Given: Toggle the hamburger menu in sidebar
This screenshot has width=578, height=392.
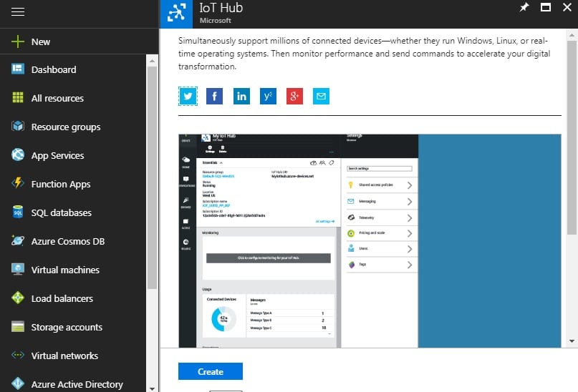Looking at the screenshot, I should (19, 13).
